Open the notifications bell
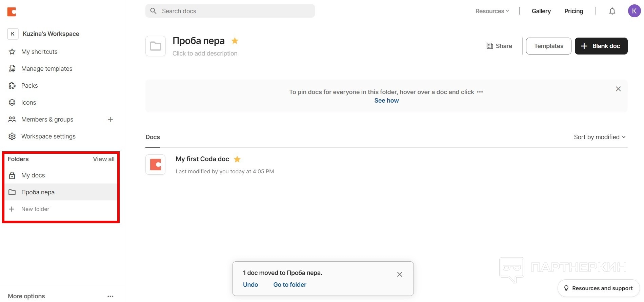 click(x=612, y=11)
